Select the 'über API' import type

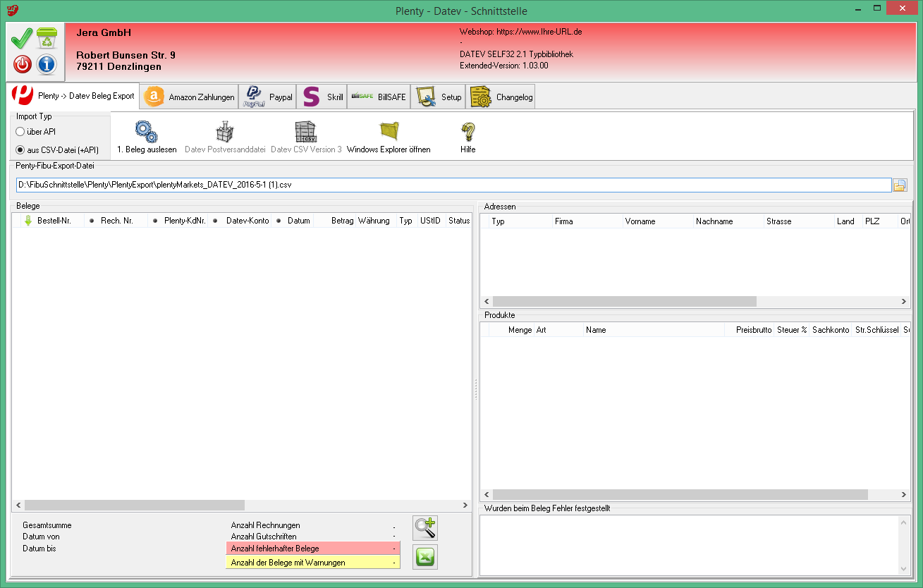20,132
